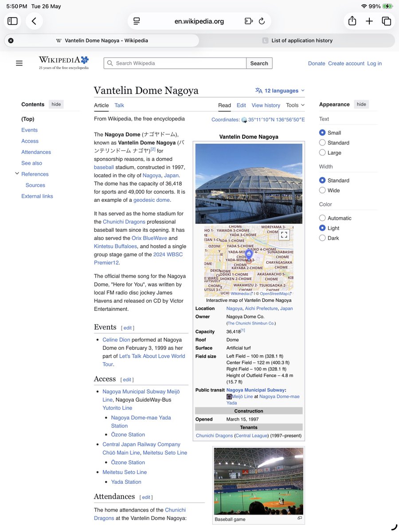
Task: Select Standard width option
Action: pos(322,180)
